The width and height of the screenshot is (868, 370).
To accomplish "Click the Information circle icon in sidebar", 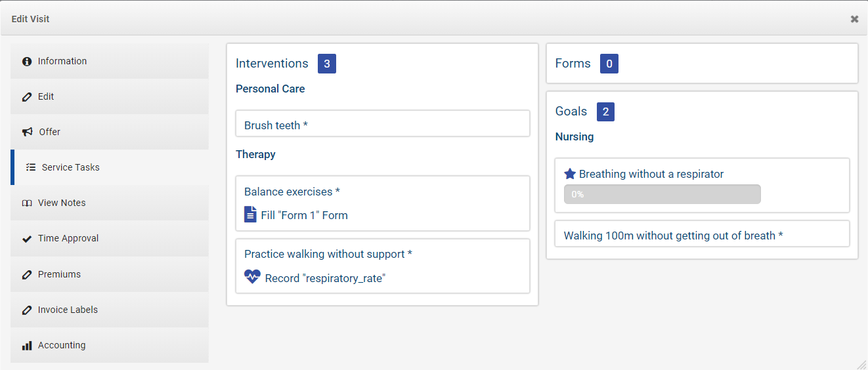I will coord(27,62).
